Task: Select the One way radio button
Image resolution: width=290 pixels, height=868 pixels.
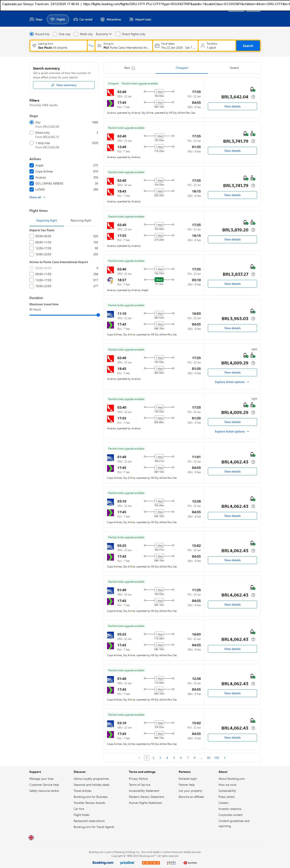Action: tap(55, 34)
